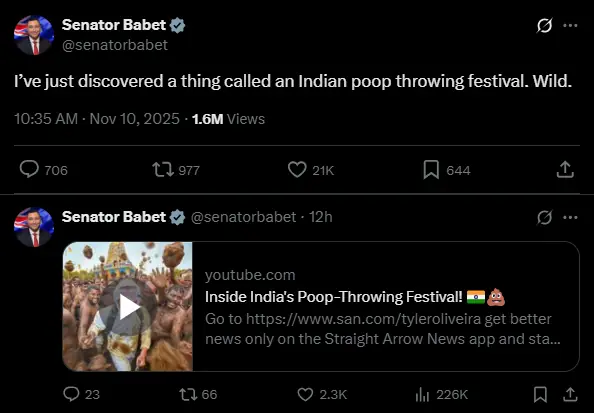
Task: Like the second tweet with 2.3K likes
Action: tap(305, 394)
